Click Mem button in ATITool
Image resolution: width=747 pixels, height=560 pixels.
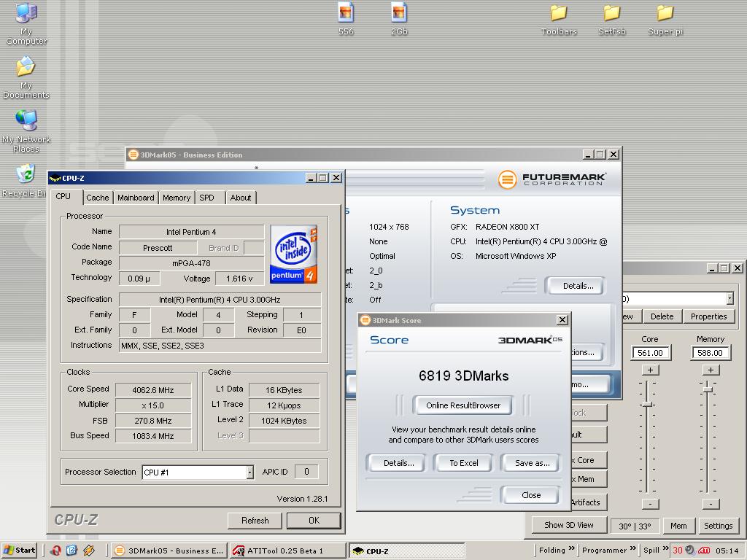678,526
